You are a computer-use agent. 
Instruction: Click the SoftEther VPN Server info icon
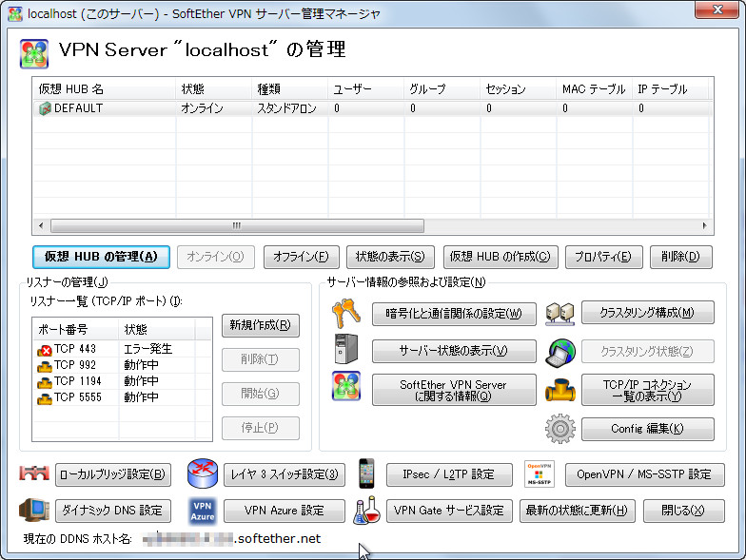[x=346, y=386]
